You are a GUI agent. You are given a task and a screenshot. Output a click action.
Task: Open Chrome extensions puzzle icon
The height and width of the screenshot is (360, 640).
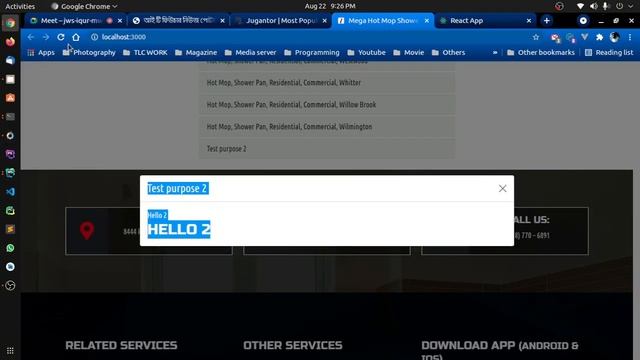599,37
